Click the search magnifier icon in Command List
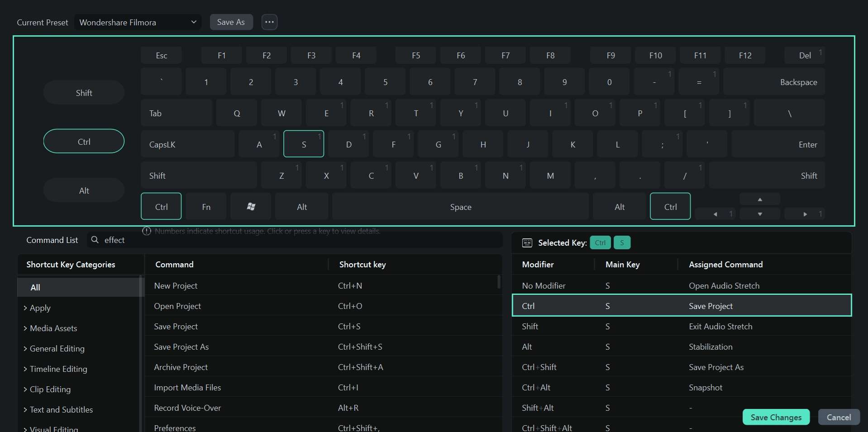The width and height of the screenshot is (868, 432). coord(95,240)
